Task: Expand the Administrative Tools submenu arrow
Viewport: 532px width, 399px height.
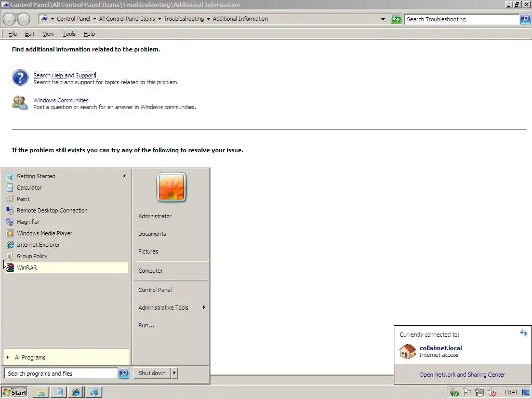Action: [204, 308]
